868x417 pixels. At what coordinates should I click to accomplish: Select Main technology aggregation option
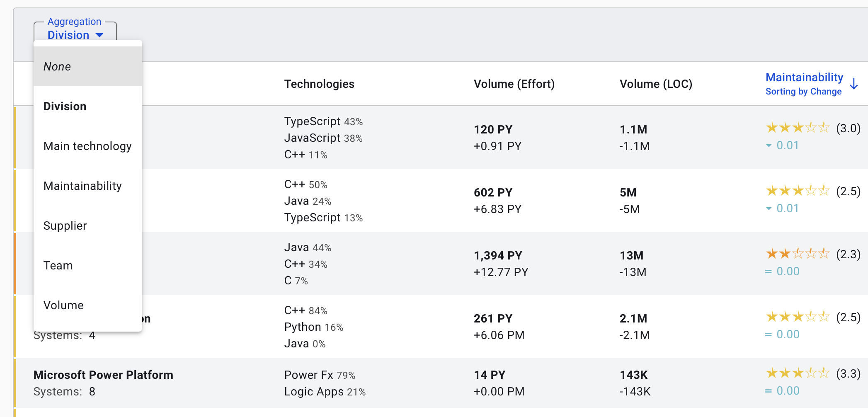pos(87,146)
